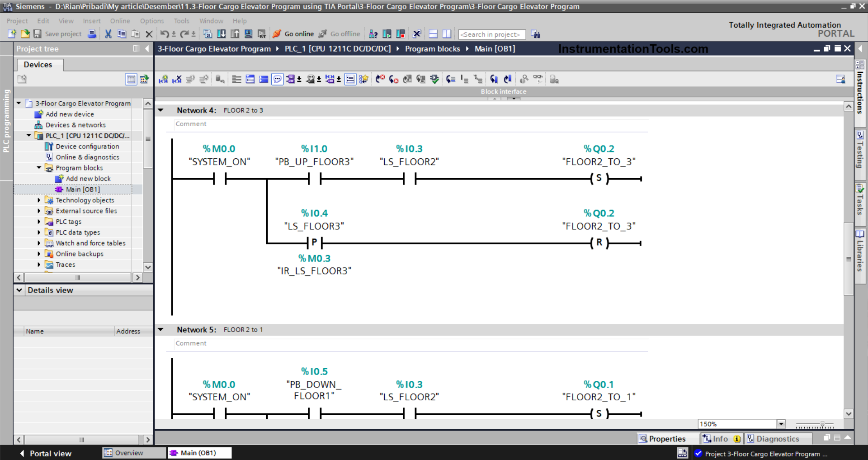Open the Project menu
Viewport: 868px width, 460px height.
point(17,21)
